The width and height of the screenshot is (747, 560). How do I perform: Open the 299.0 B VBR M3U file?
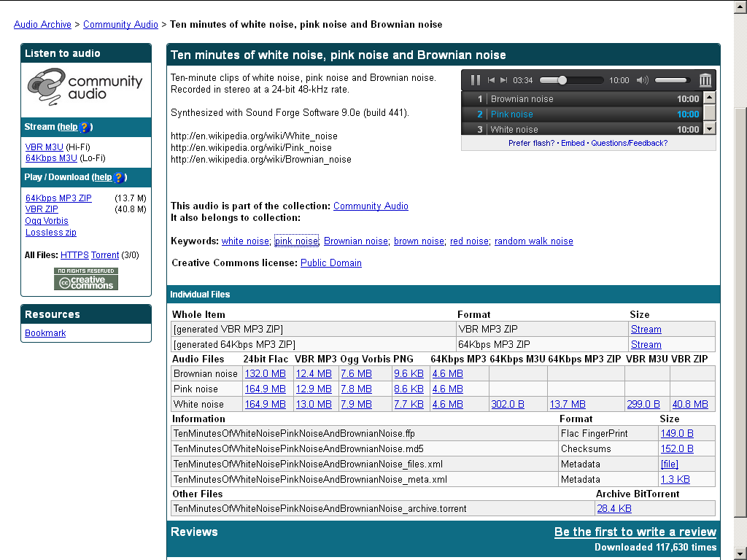pos(643,404)
